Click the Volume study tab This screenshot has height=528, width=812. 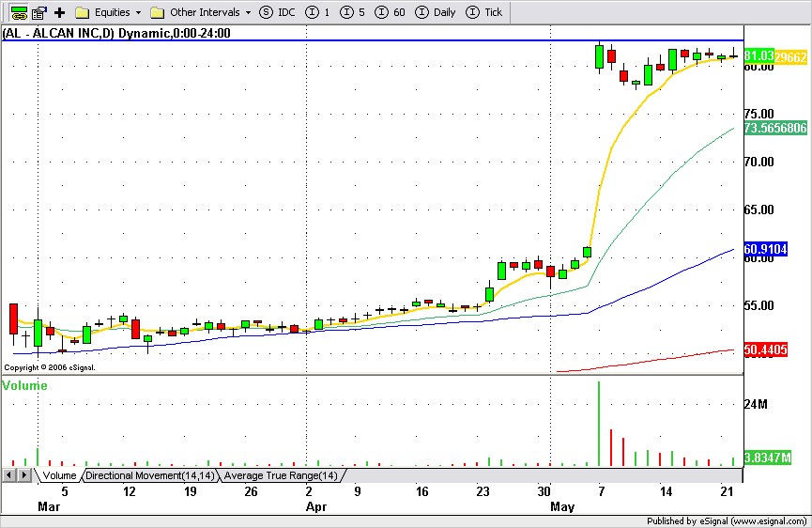[59, 475]
